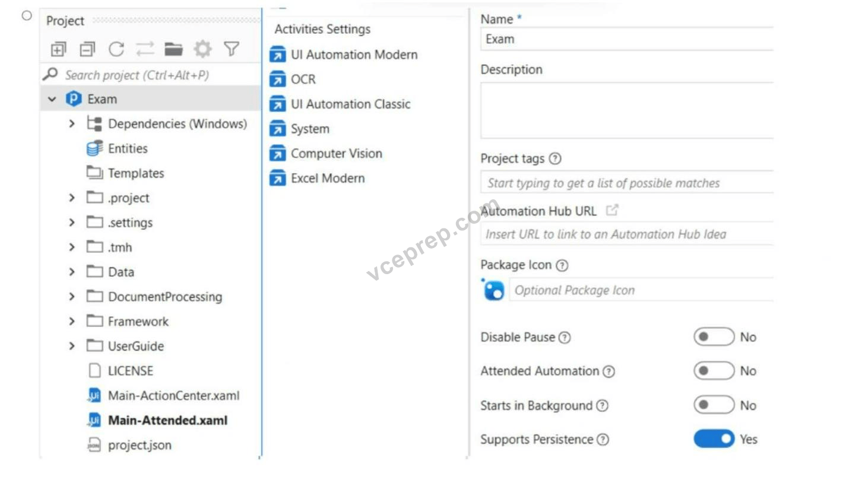Collapse the Exam project root
The image size is (868, 480).
[52, 99]
